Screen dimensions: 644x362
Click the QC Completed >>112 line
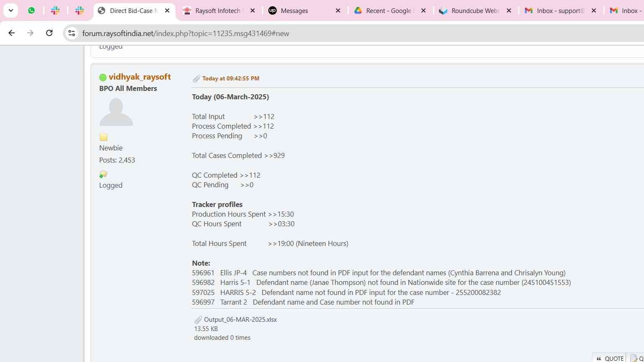coord(226,175)
